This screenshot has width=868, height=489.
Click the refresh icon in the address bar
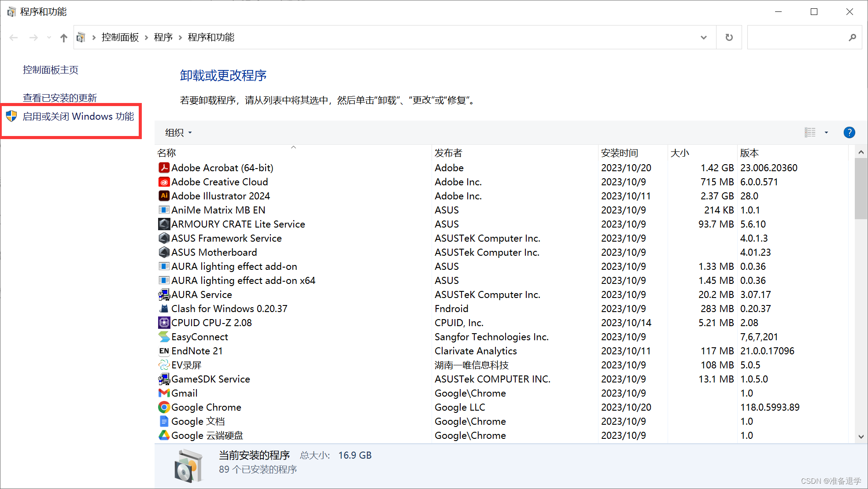click(729, 37)
